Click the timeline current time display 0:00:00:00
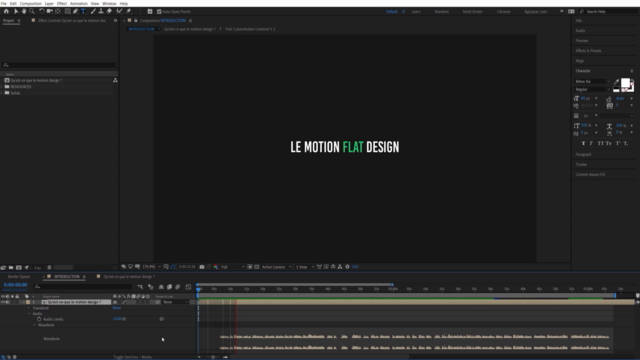640x360 pixels. click(16, 285)
